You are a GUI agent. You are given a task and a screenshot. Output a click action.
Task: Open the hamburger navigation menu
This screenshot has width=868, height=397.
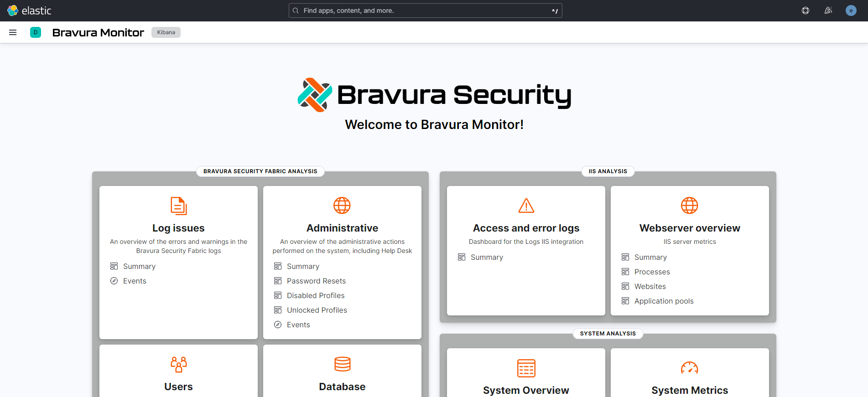(13, 32)
